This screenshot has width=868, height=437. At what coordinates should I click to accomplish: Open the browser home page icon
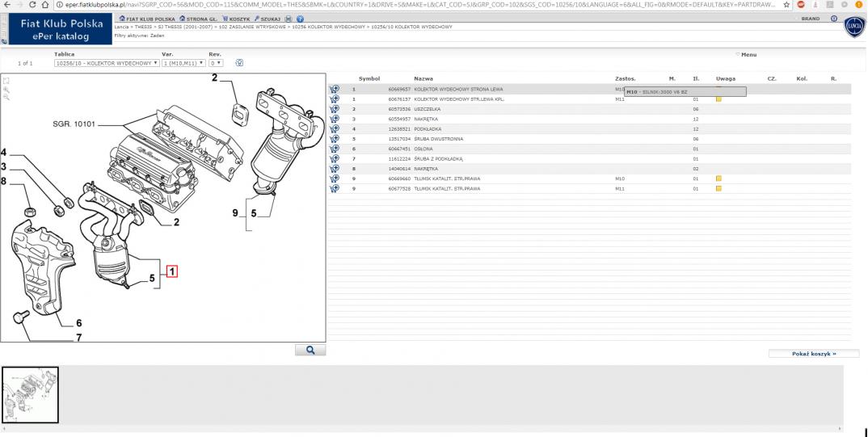pos(45,4)
